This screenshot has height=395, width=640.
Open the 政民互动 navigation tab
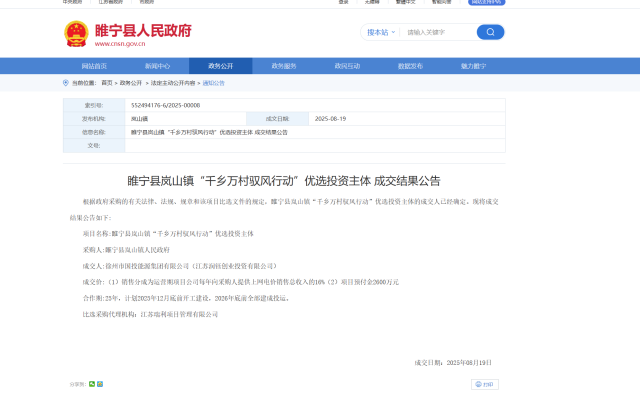(347, 66)
